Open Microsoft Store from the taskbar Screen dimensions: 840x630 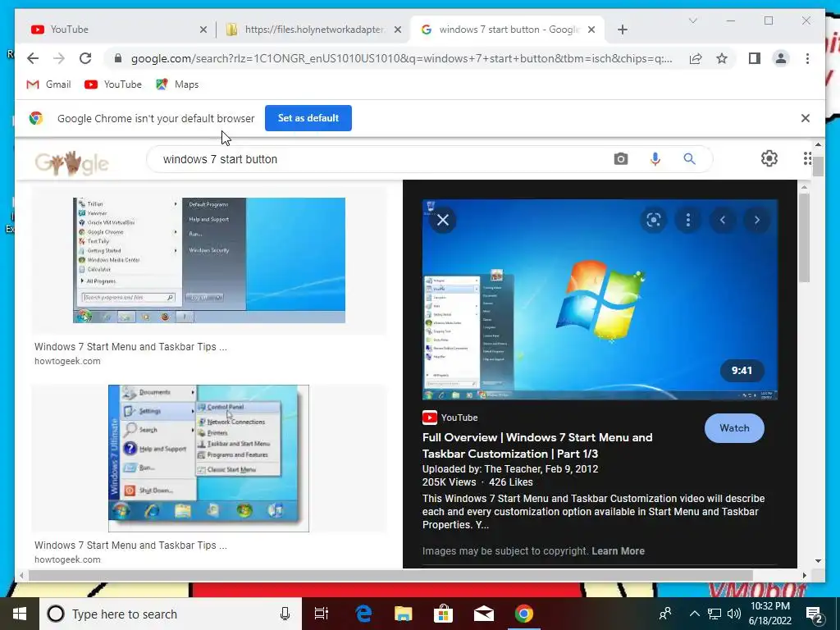[443, 614]
